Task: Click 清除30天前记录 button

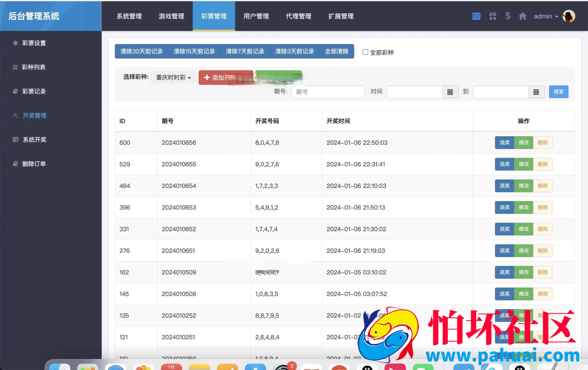Action: (142, 51)
